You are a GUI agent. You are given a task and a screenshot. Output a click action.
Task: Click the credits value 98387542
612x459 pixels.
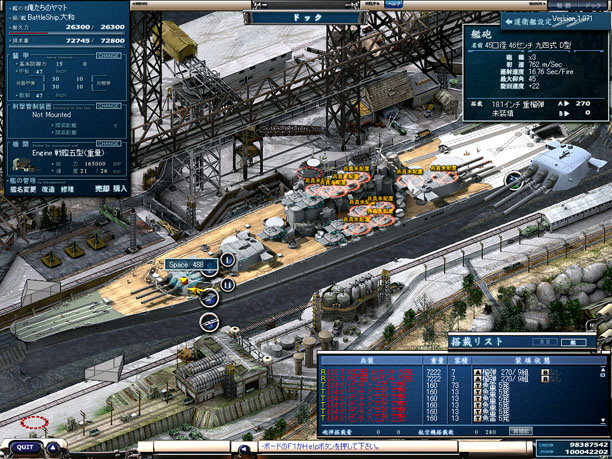point(589,445)
